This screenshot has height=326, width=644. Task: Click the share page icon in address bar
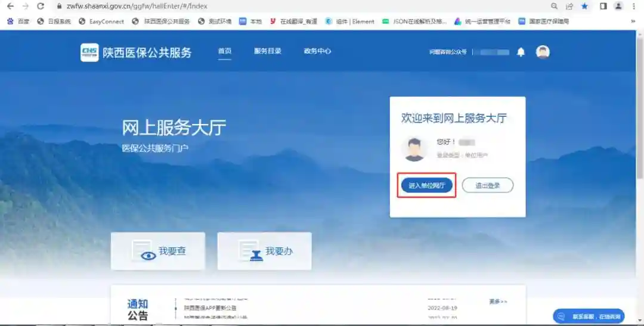tap(569, 6)
